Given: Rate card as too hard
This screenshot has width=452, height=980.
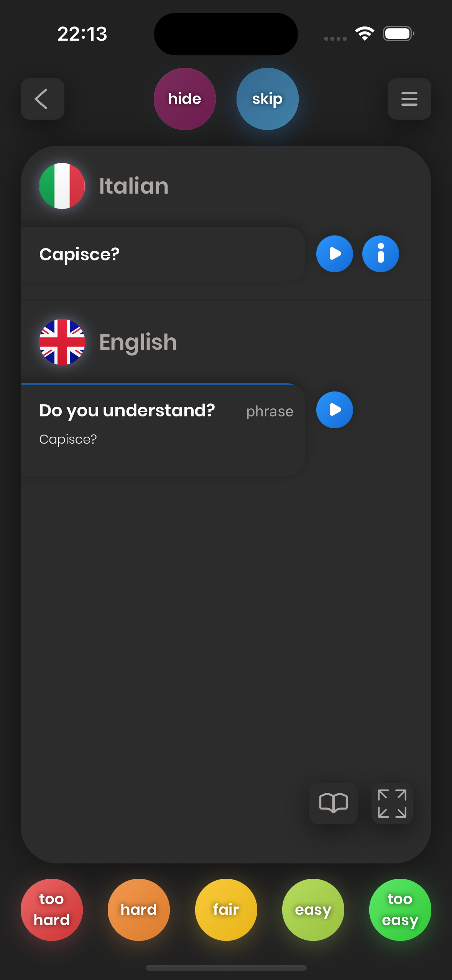Looking at the screenshot, I should (x=52, y=909).
